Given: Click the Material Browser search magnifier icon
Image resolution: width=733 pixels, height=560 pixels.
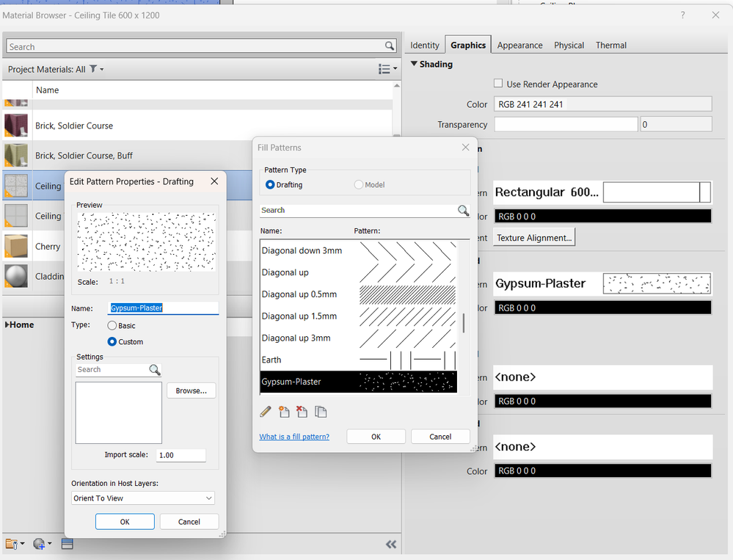Looking at the screenshot, I should 389,46.
